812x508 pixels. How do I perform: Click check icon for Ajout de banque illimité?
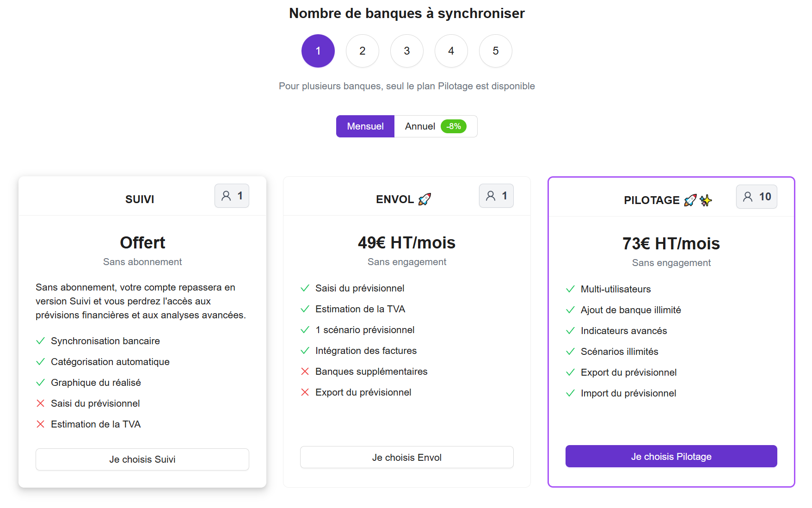570,310
